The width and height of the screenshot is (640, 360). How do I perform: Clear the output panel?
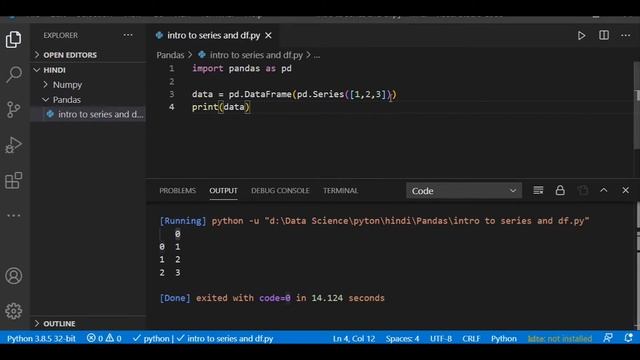[538, 190]
